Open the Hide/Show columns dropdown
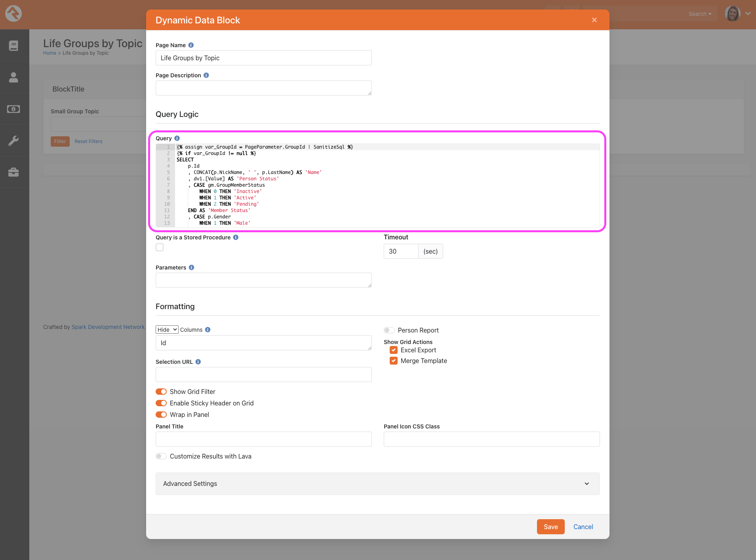The width and height of the screenshot is (756, 560). click(x=167, y=330)
